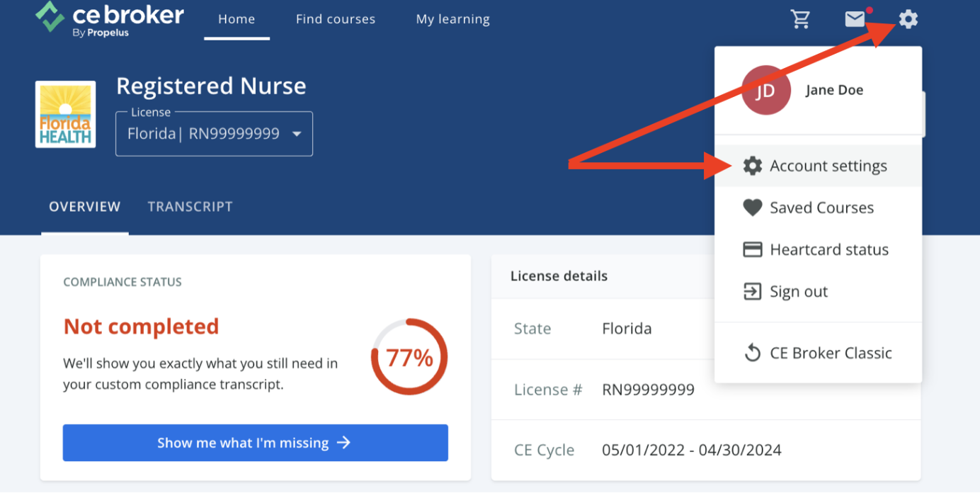The height and width of the screenshot is (493, 980).
Task: Switch to the OVERVIEW tab
Action: 85,207
